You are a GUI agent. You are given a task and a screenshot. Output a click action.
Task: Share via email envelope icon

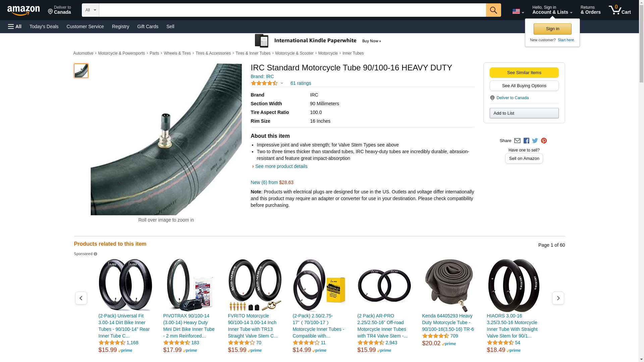pos(517,141)
